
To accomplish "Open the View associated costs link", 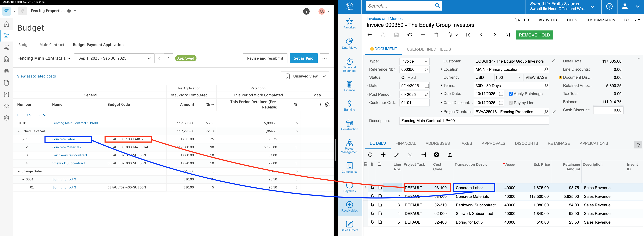I will (37, 76).
